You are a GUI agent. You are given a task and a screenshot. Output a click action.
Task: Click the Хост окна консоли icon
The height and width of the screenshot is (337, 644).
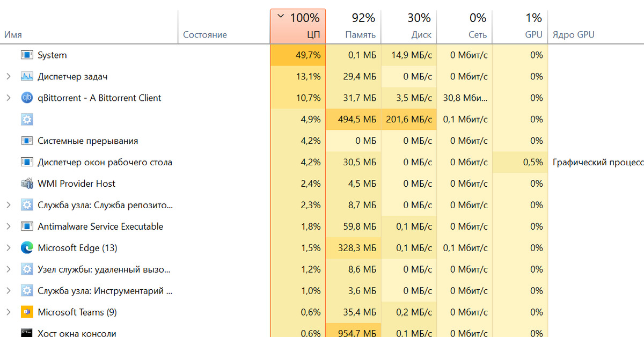[27, 333]
